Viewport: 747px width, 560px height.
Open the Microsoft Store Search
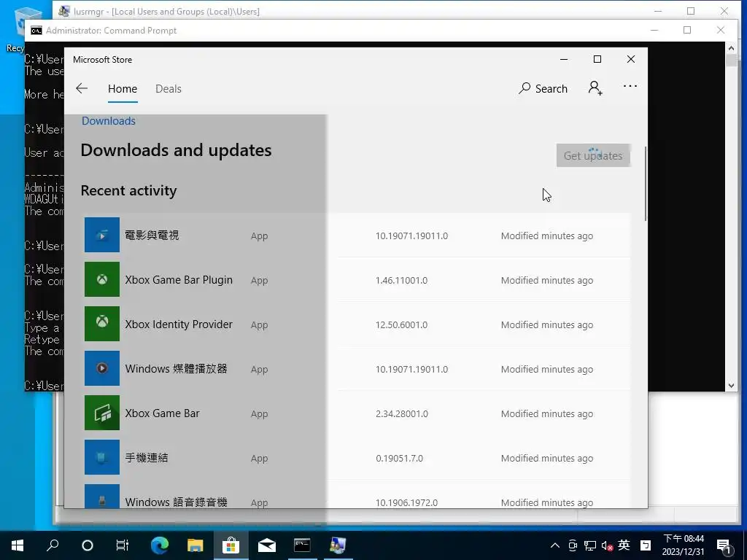(543, 88)
